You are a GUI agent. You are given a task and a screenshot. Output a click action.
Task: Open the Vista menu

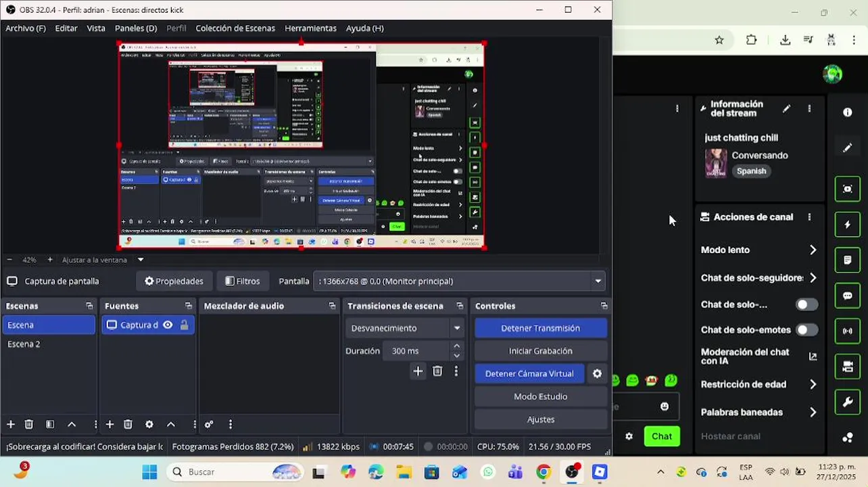click(x=96, y=28)
